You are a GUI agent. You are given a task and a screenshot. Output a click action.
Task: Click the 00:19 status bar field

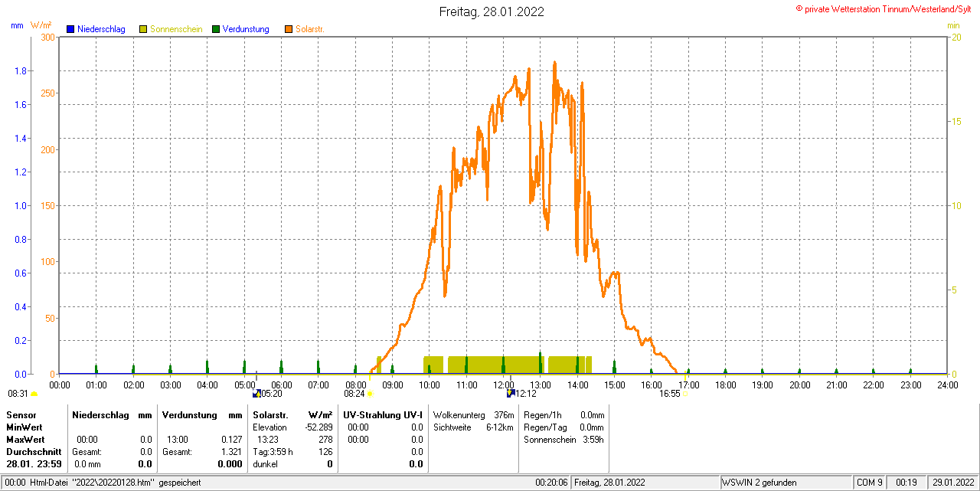pyautogui.click(x=906, y=483)
